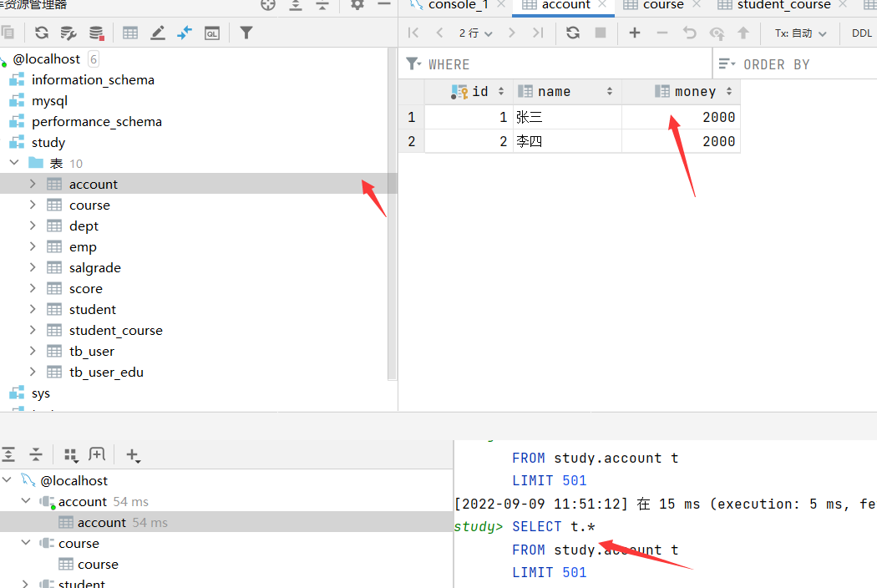
Task: Select the performance_schema schema
Action: tap(97, 121)
